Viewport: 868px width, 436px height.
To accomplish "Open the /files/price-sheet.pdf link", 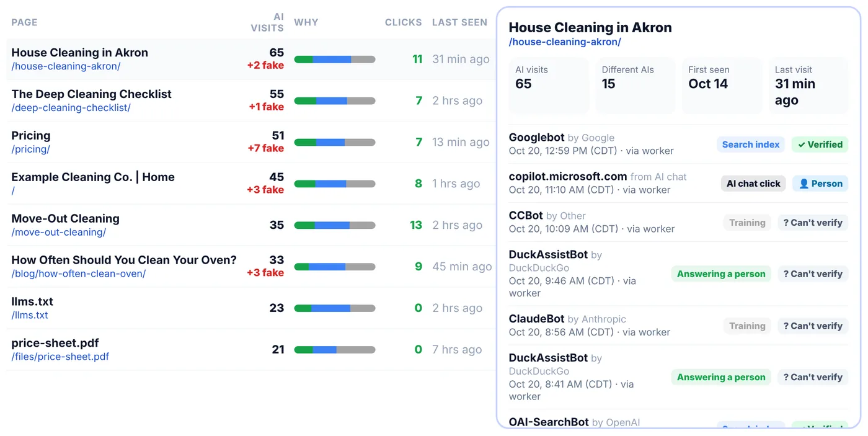I will pos(60,357).
